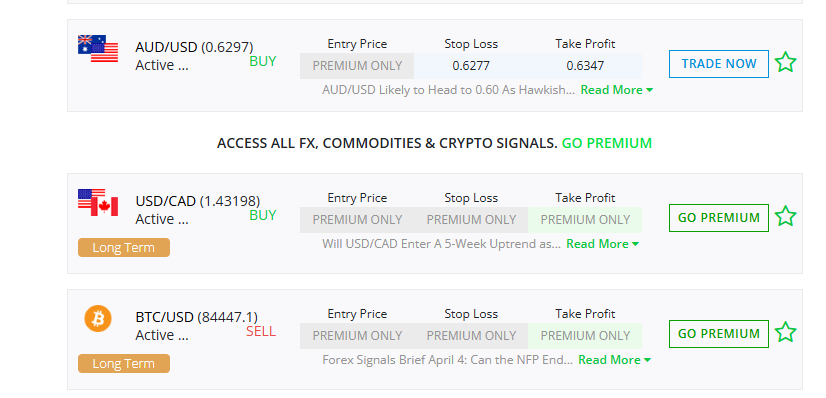Click GO PREMIUM button for USD/CAD
This screenshot has height=398, width=826.
pyautogui.click(x=719, y=217)
